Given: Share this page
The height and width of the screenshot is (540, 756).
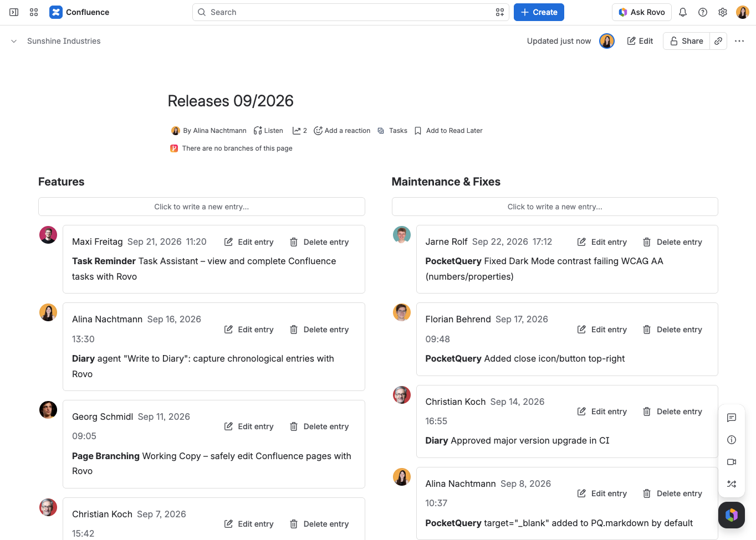Looking at the screenshot, I should pos(687,41).
